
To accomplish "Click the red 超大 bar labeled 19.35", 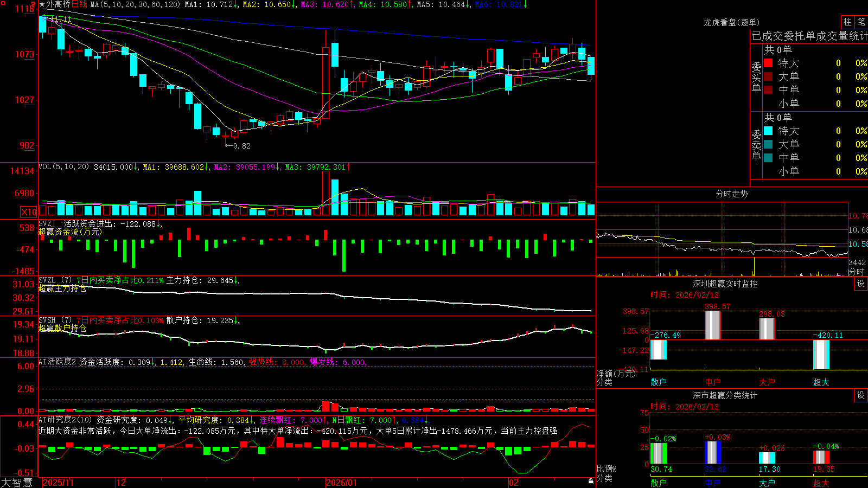I will [x=821, y=457].
